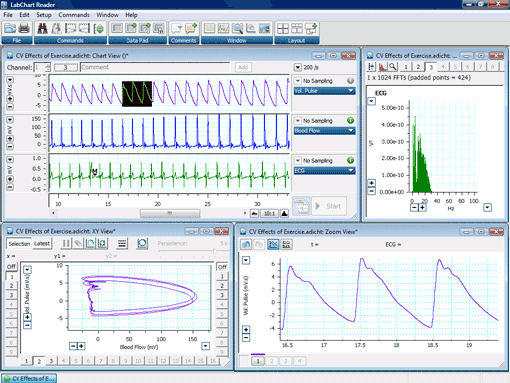
Task: Click the Add Comment icon with green plus
Action: (x=191, y=29)
